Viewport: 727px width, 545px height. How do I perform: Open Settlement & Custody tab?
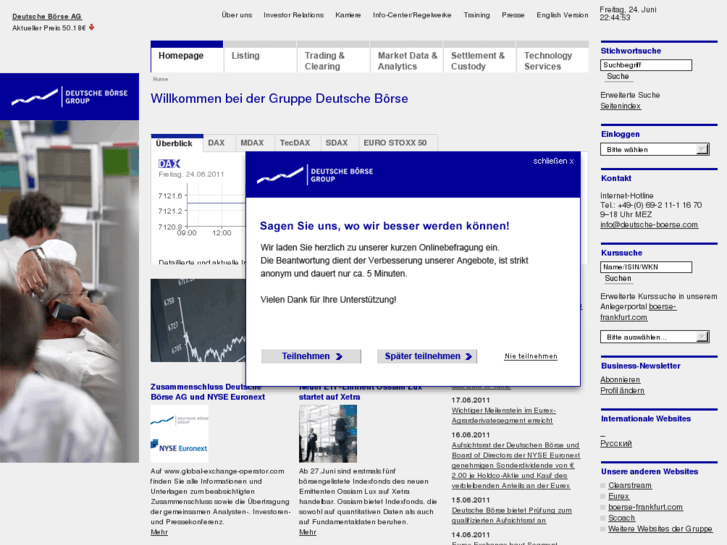pyautogui.click(x=479, y=57)
